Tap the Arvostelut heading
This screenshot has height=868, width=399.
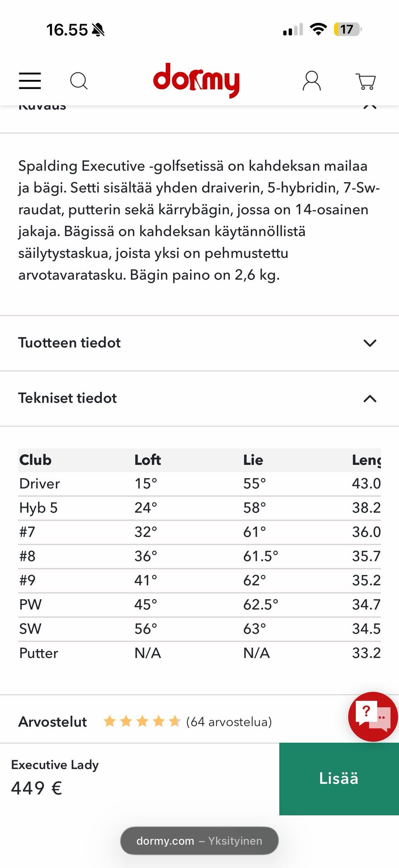[x=53, y=722]
